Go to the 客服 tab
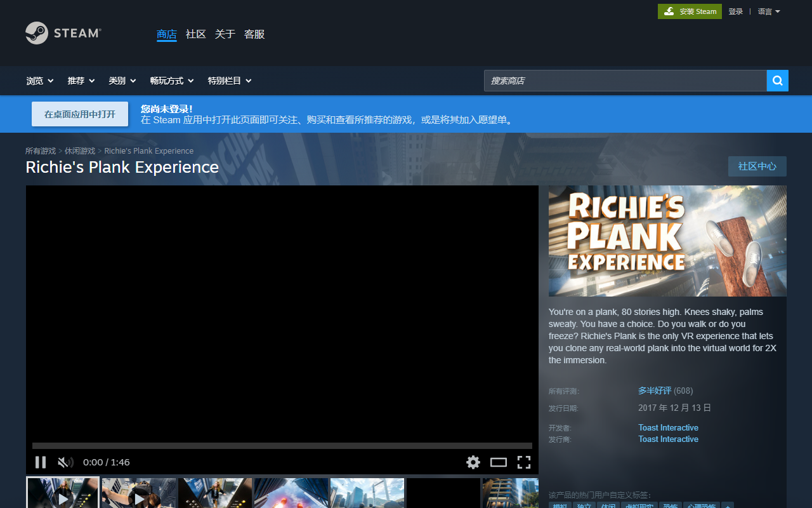Viewport: 812px width, 508px height. click(x=254, y=34)
